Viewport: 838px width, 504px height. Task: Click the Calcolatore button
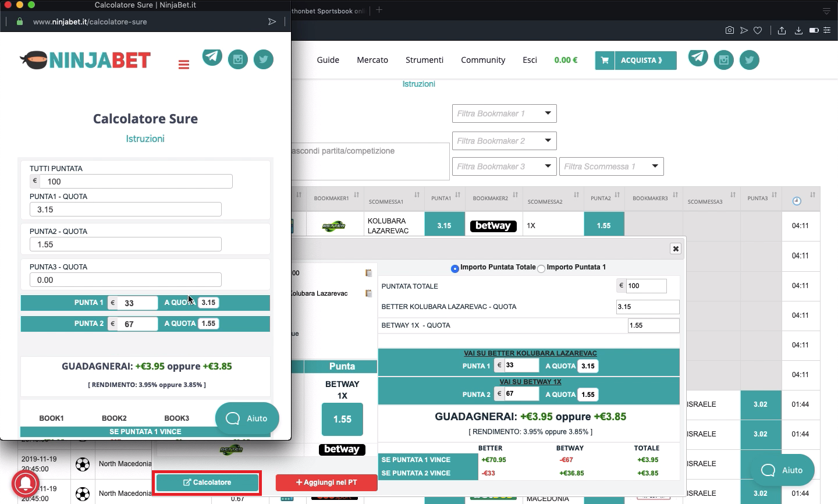coord(207,482)
